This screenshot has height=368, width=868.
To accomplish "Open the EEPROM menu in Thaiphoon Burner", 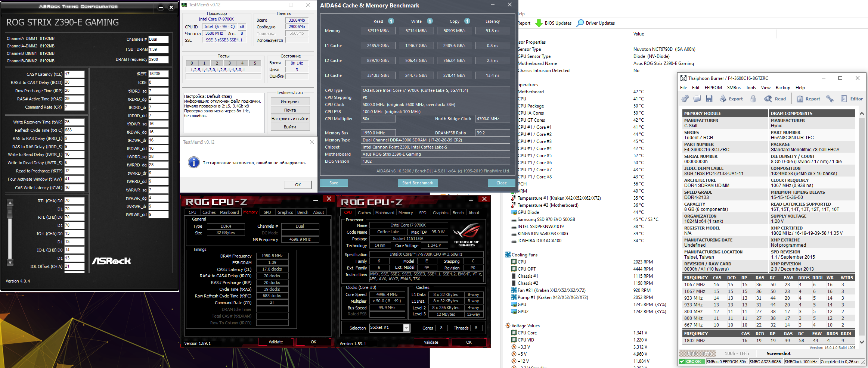I will 713,88.
